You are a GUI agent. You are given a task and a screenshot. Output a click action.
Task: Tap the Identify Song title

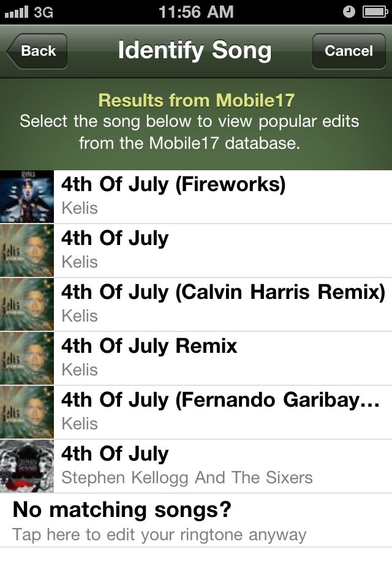tap(195, 51)
